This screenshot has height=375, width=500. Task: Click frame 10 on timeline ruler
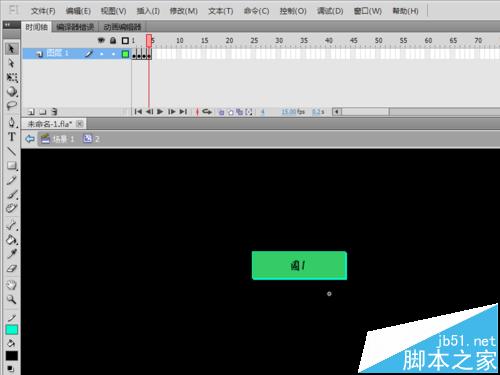180,40
